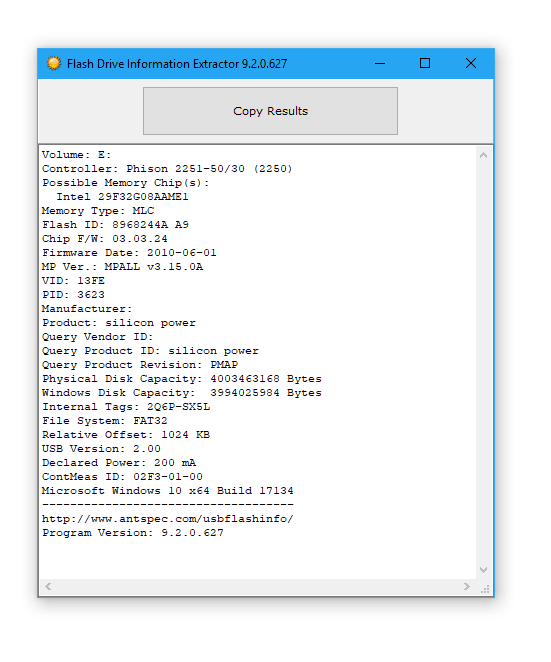Click the 'File System: FAT32' line

(x=105, y=421)
